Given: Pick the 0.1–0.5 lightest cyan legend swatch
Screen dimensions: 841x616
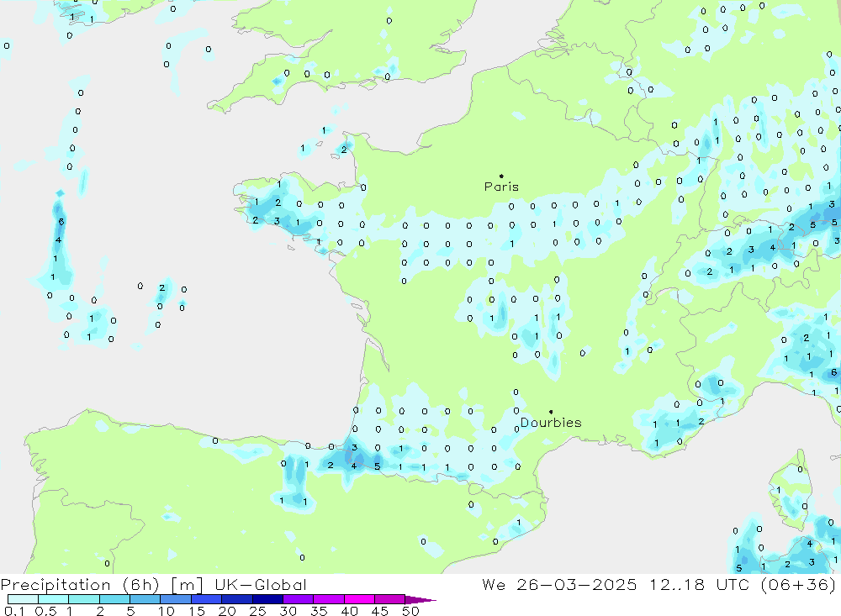Looking at the screenshot, I should pos(23,599).
